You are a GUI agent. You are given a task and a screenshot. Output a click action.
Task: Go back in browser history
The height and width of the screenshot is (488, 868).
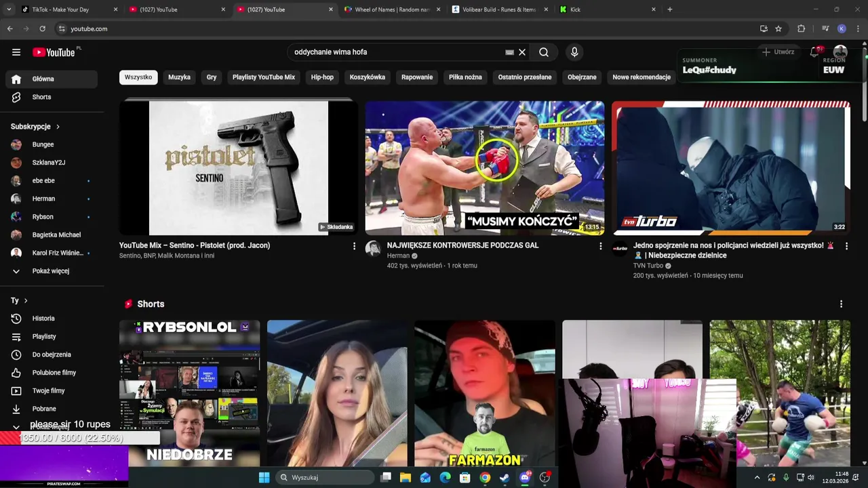[x=9, y=28]
